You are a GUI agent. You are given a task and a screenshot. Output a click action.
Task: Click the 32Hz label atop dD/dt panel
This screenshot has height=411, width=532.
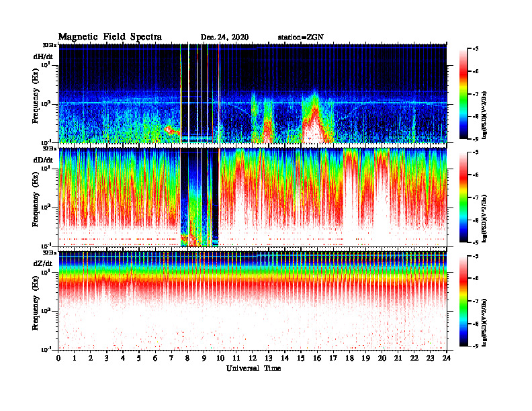pos(50,148)
